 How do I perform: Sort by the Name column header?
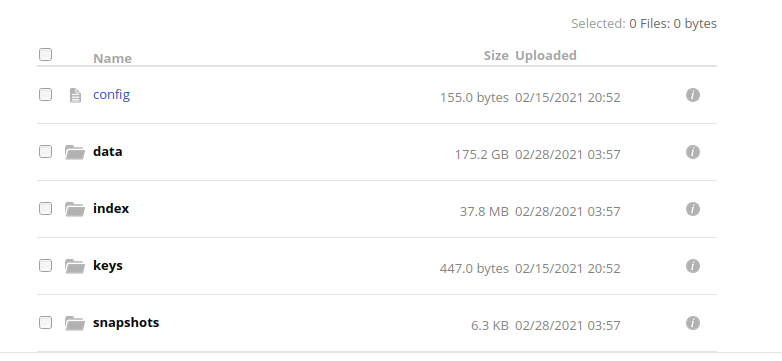coord(112,58)
